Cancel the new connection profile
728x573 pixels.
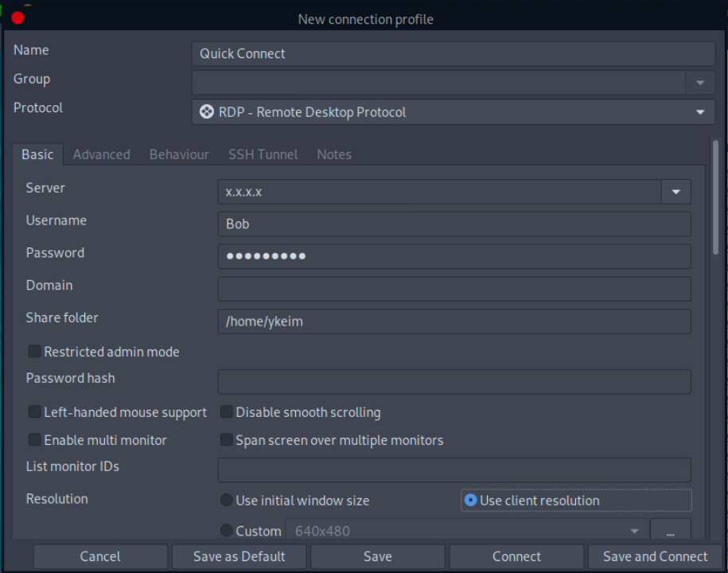99,556
